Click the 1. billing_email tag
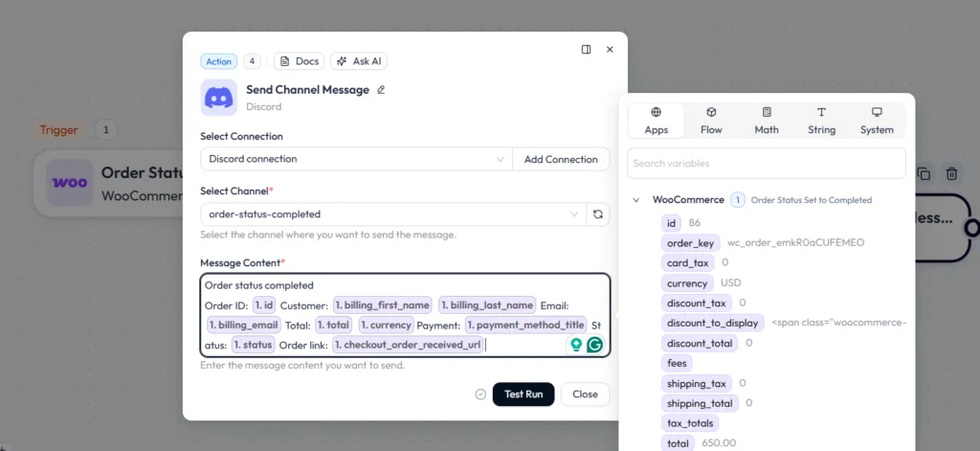 click(x=244, y=326)
